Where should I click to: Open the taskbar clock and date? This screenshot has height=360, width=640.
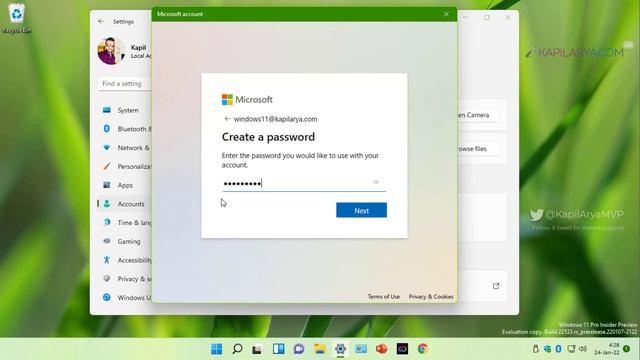[607, 349]
